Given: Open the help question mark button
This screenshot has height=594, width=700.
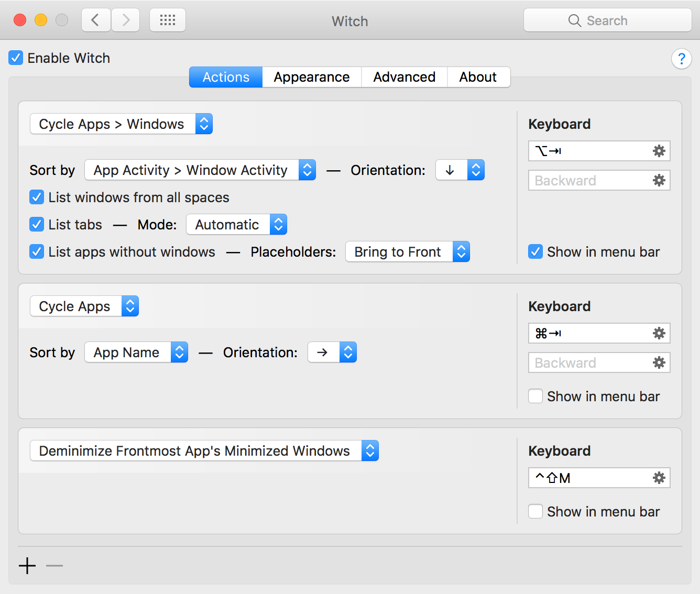Looking at the screenshot, I should pos(681,59).
